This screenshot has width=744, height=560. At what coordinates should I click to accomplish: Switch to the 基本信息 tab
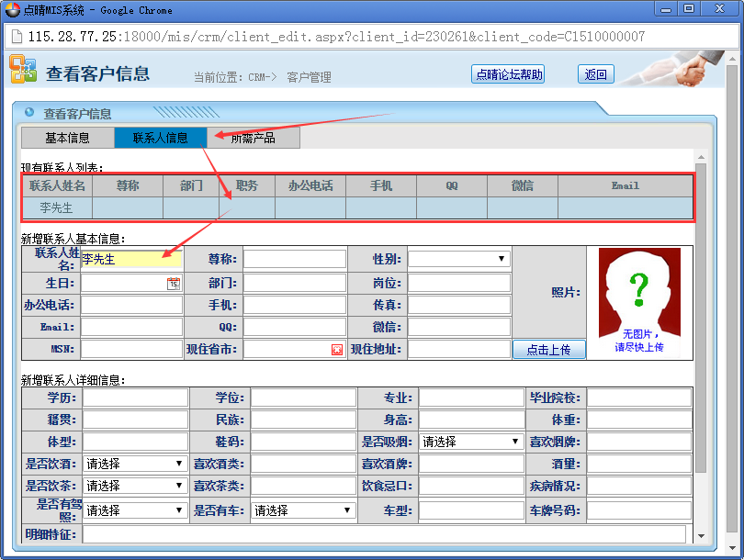pos(68,139)
